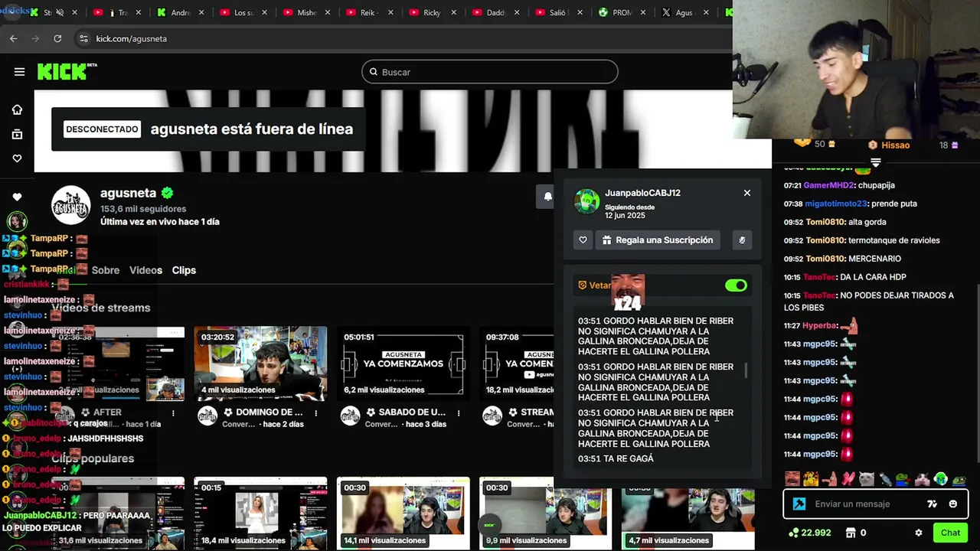Screen dimensions: 980x551
Task: Switch to the 'Mishe' browser tab
Action: coord(306,12)
